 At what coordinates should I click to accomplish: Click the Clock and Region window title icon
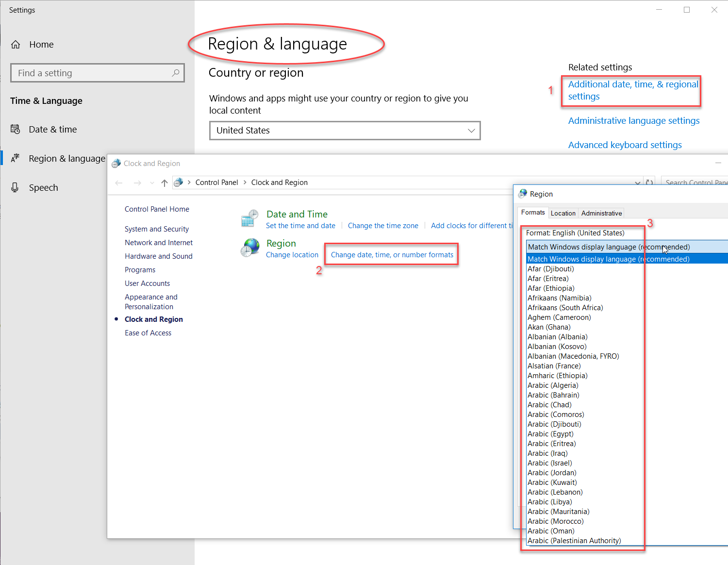pos(116,164)
